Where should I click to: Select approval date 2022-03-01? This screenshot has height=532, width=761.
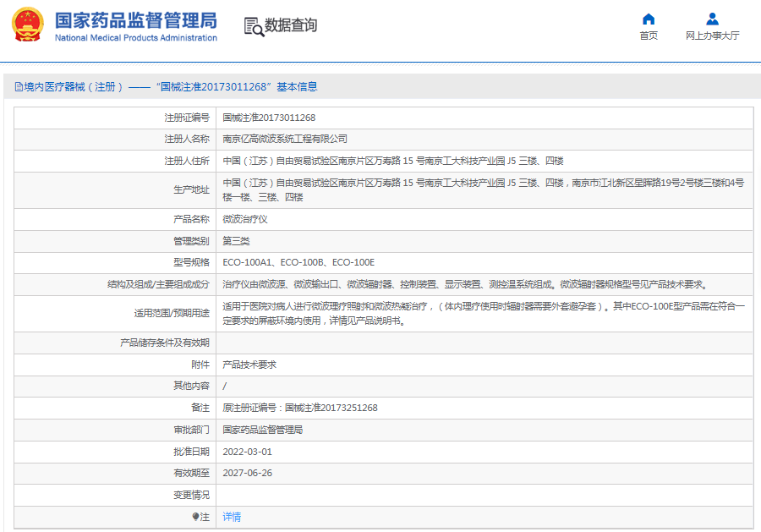[247, 452]
